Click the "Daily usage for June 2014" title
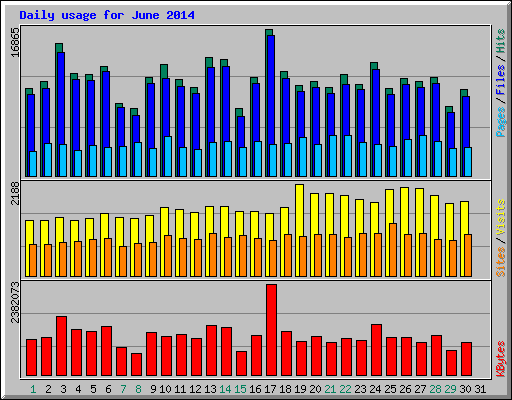512x400 pixels. pyautogui.click(x=107, y=15)
